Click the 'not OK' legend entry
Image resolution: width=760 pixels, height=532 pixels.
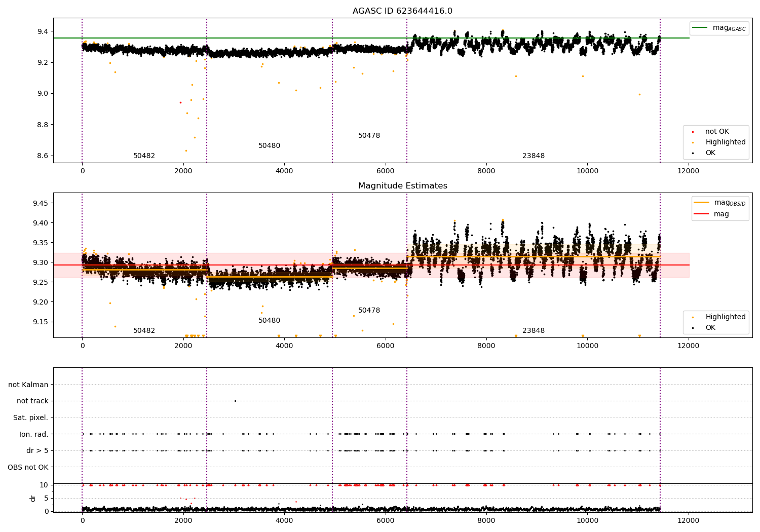click(x=710, y=132)
